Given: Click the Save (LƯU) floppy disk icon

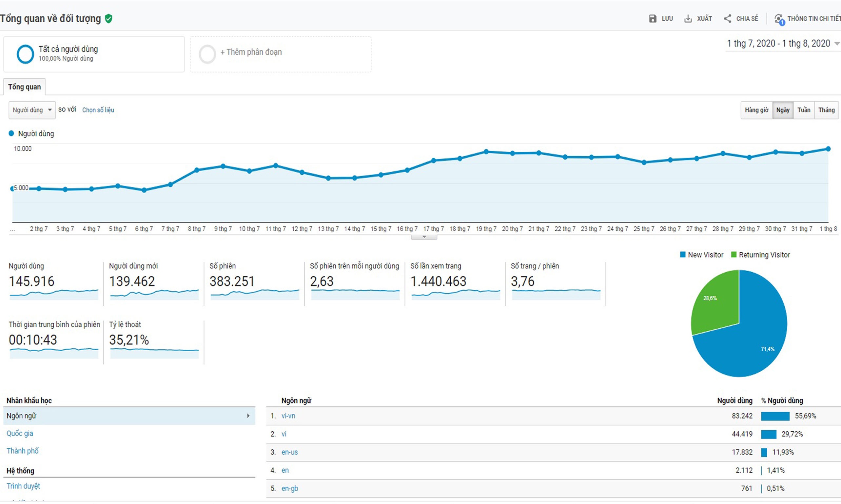Looking at the screenshot, I should (x=653, y=19).
